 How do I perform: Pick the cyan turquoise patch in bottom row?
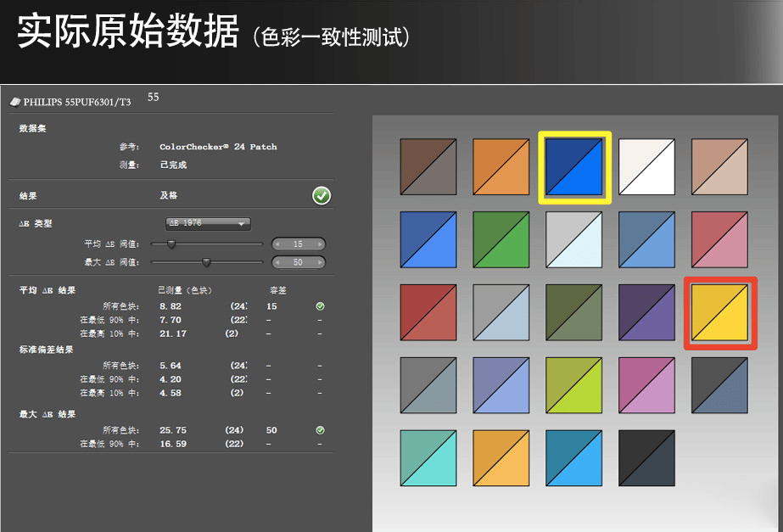point(428,458)
